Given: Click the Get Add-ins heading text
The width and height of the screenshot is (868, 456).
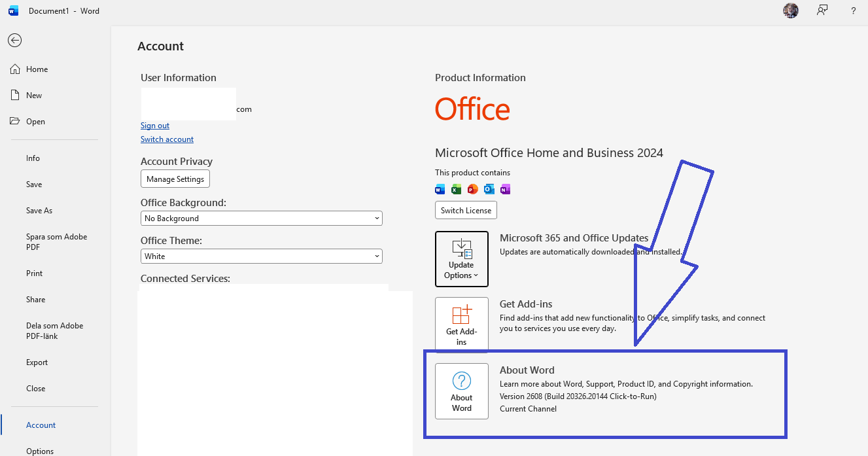Looking at the screenshot, I should pos(526,304).
